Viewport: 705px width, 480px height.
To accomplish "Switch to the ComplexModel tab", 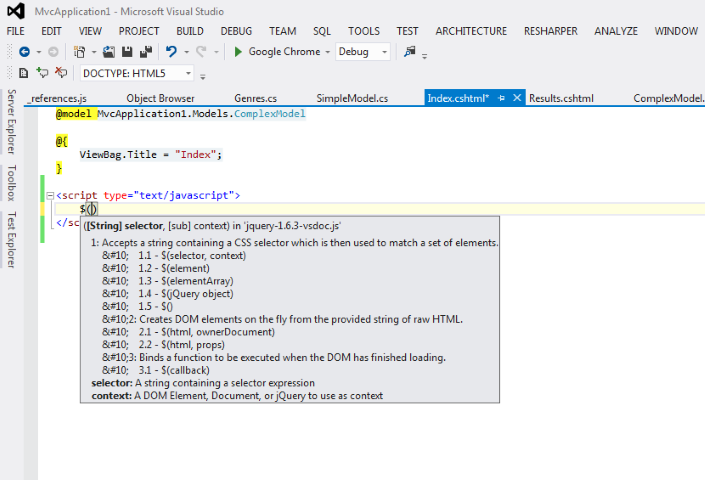I will [x=669, y=98].
